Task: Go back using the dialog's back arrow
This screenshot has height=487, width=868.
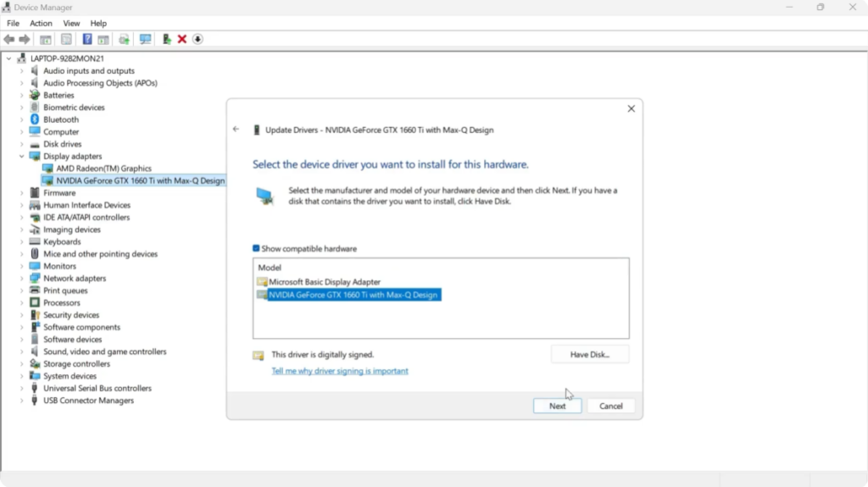Action: [236, 130]
